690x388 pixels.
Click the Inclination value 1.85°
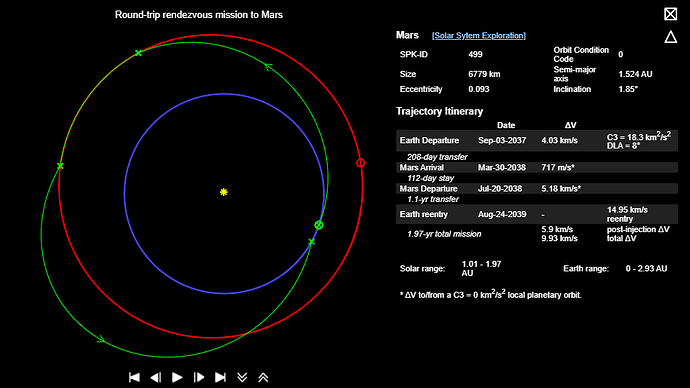point(628,89)
